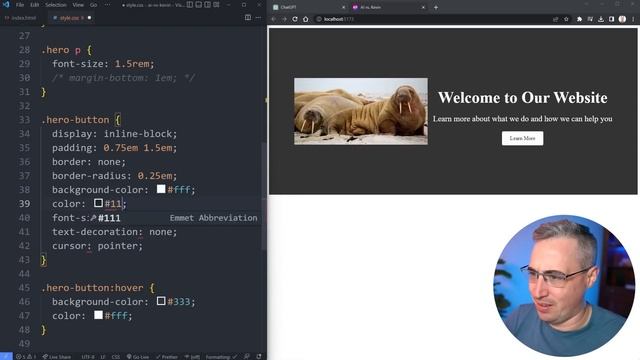Open the Edit menu in VS Code

(x=35, y=5)
